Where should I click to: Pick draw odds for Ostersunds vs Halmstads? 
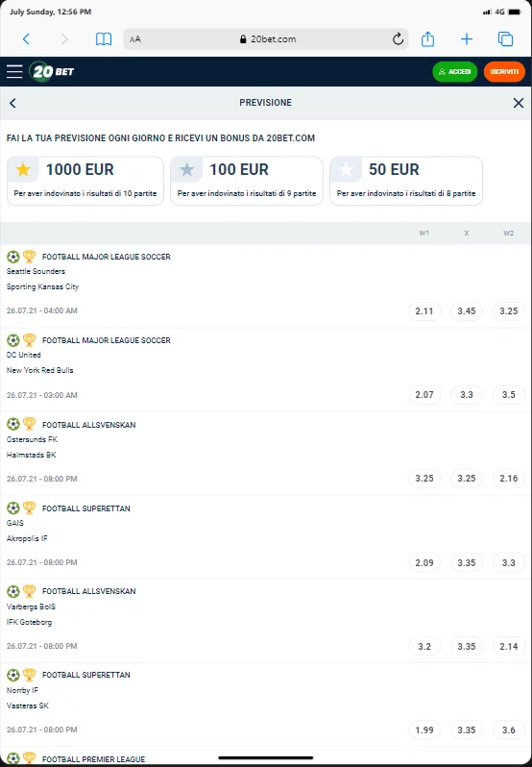click(x=467, y=479)
